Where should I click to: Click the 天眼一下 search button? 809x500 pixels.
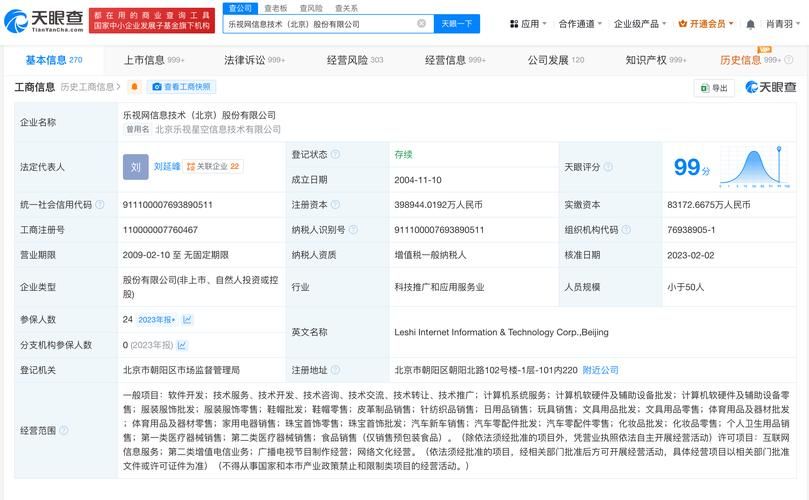pos(457,24)
